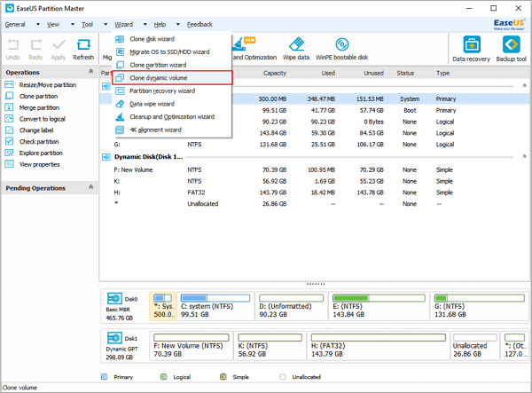The image size is (532, 393).
Task: Sort by Type column header
Action: [x=481, y=73]
